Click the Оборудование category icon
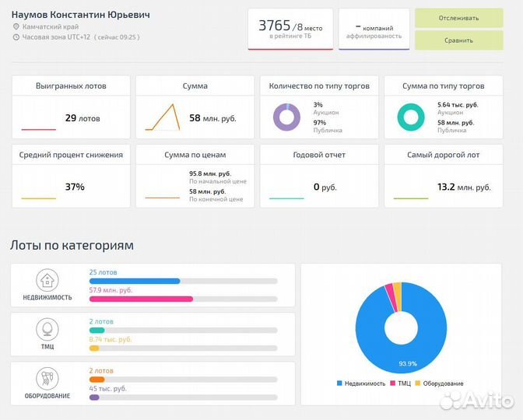523x420 pixels. tap(47, 379)
